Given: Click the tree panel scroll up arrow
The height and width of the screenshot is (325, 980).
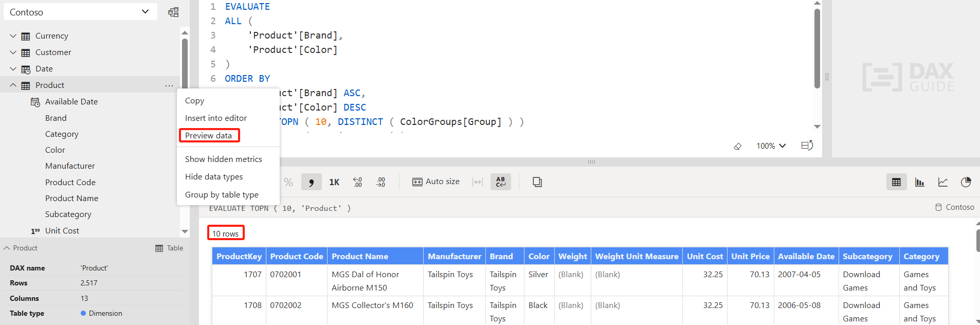Looking at the screenshot, I should coord(185,32).
